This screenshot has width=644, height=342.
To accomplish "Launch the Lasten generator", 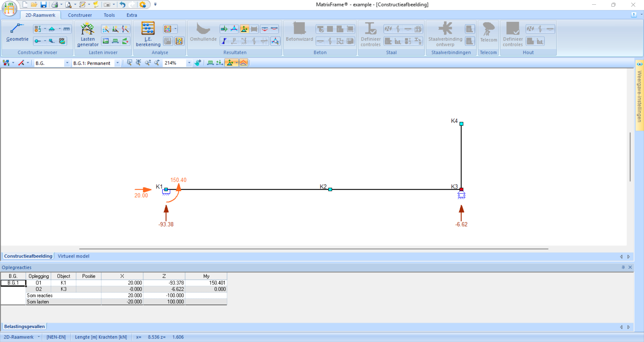I will click(x=88, y=34).
